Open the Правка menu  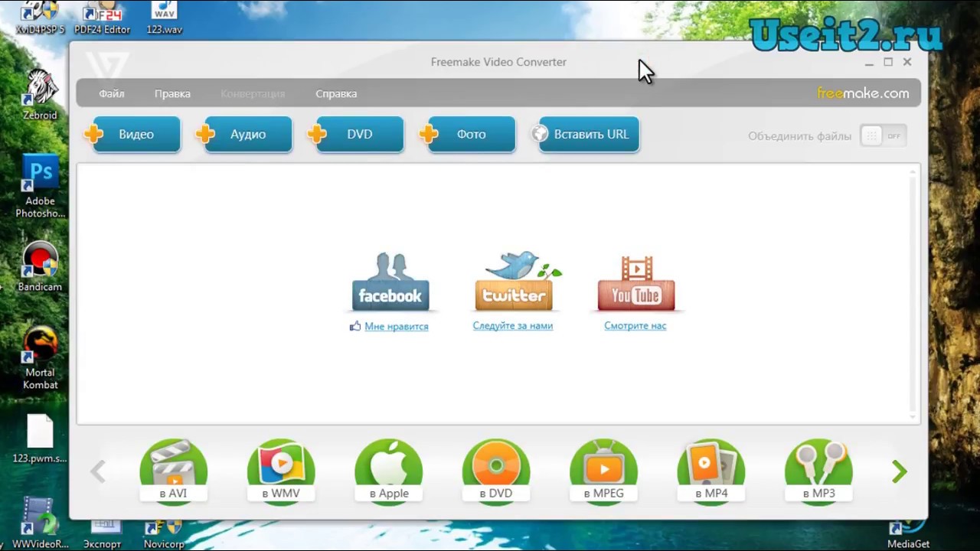click(x=172, y=93)
